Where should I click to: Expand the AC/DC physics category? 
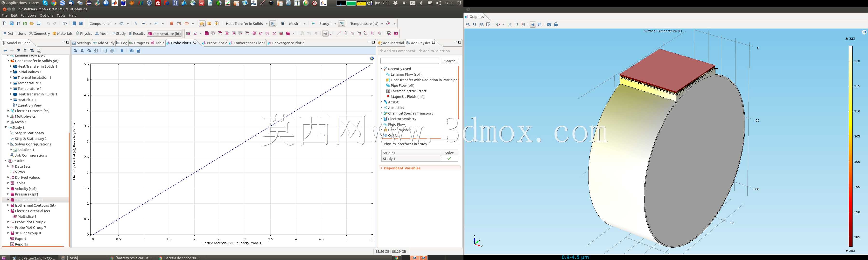[x=381, y=102]
